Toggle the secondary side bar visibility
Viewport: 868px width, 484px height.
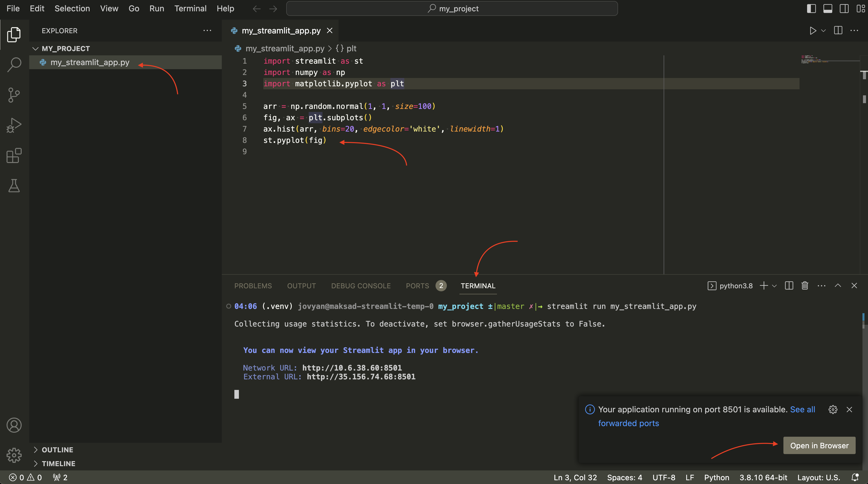click(x=844, y=8)
